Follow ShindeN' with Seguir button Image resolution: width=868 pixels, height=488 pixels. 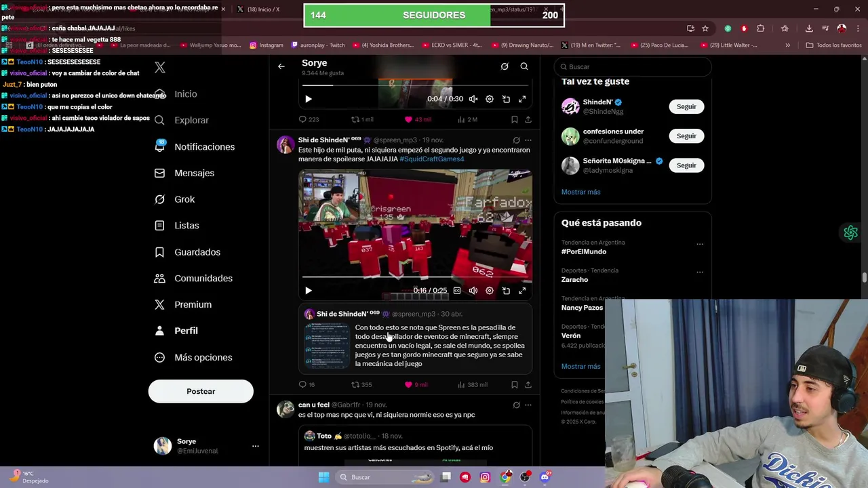(686, 106)
